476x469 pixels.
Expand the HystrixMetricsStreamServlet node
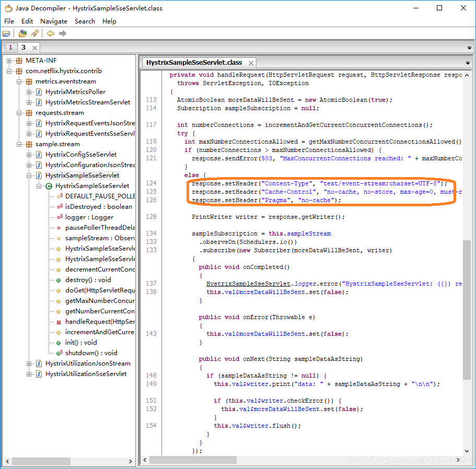(x=29, y=102)
